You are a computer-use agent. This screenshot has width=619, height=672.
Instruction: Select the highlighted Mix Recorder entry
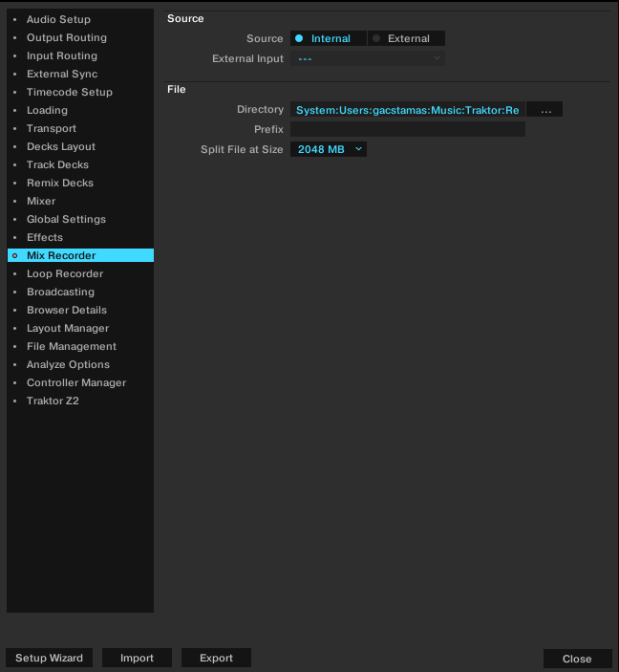click(80, 255)
